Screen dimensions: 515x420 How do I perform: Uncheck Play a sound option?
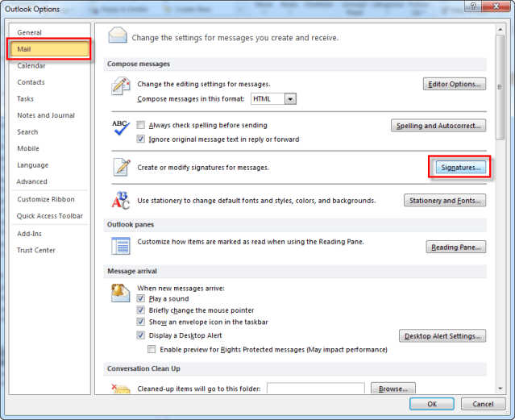pyautogui.click(x=141, y=299)
